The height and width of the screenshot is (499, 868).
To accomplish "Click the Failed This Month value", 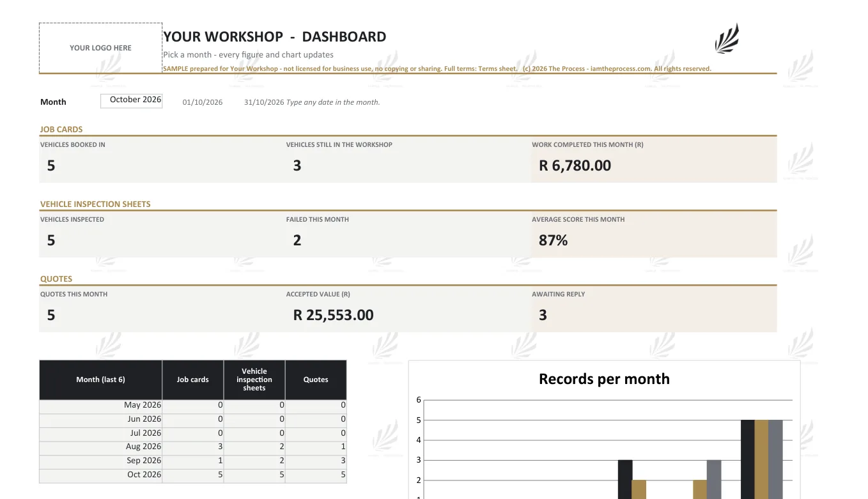I will coord(297,240).
